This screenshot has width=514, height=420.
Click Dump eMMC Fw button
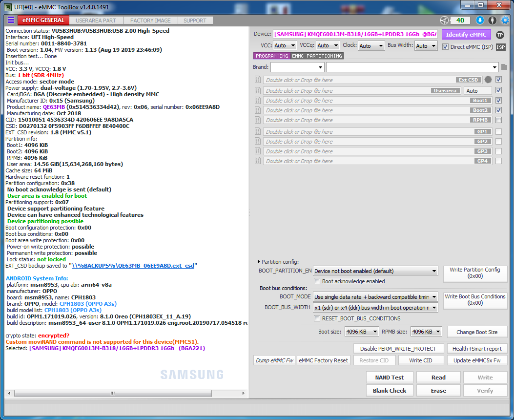pos(274,360)
